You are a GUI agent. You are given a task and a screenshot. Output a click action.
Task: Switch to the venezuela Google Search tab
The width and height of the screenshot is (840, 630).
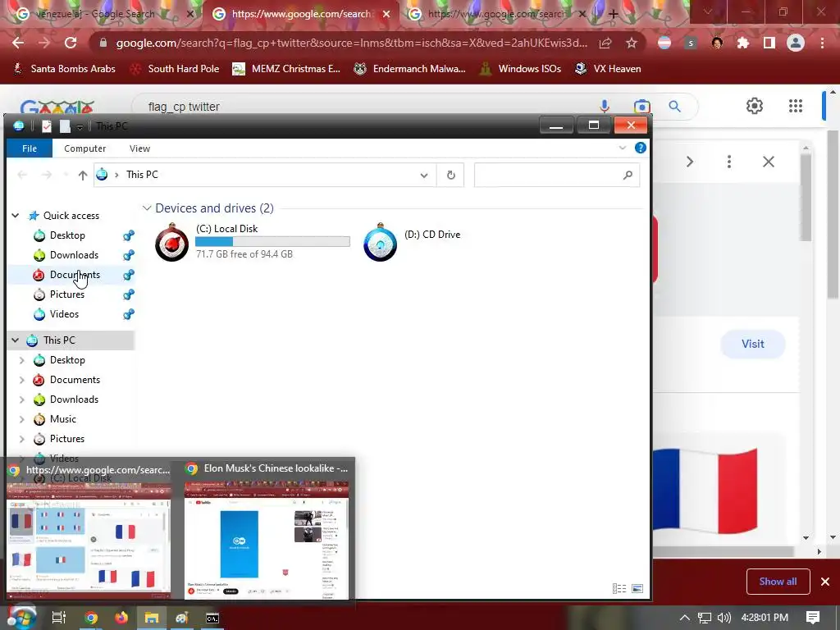click(105, 14)
